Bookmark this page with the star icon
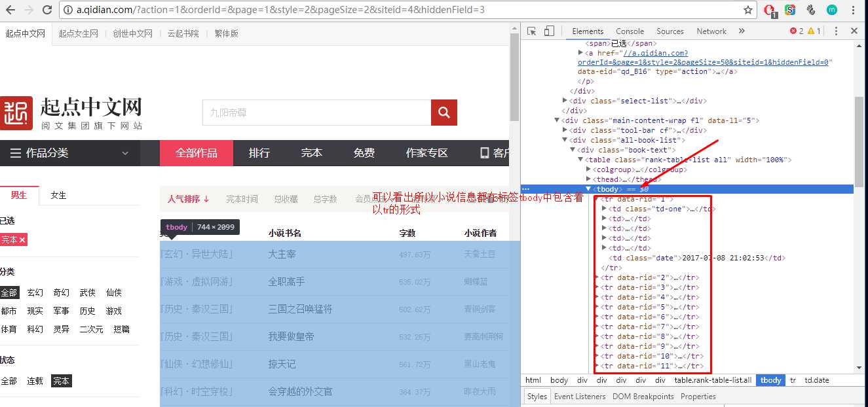Screen dimensions: 868x407 748,10
